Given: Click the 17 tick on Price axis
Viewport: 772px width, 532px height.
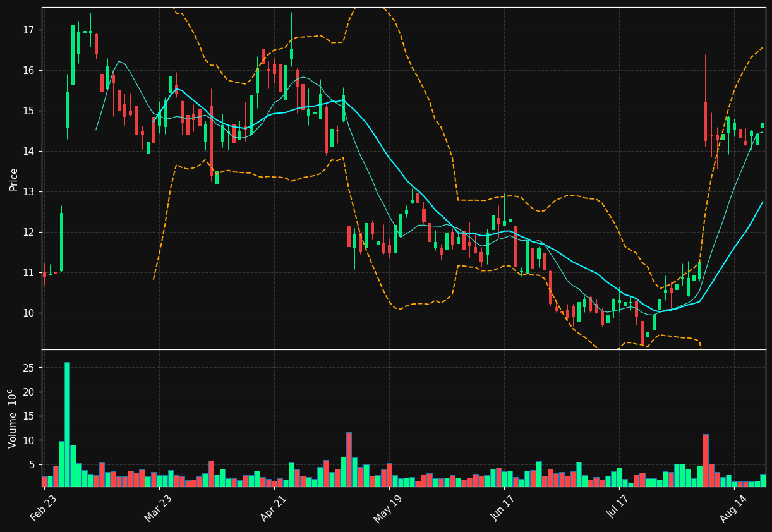Looking at the screenshot, I should coord(30,30).
